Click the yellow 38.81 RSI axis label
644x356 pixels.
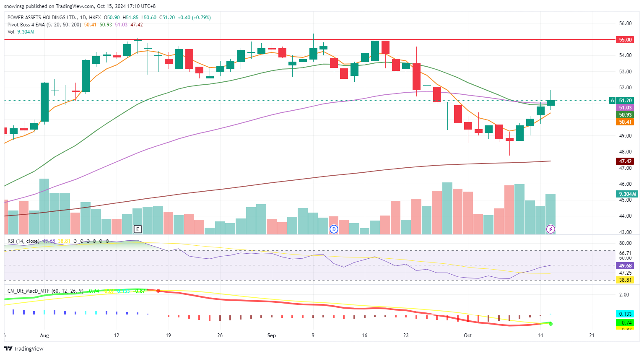[625, 280]
